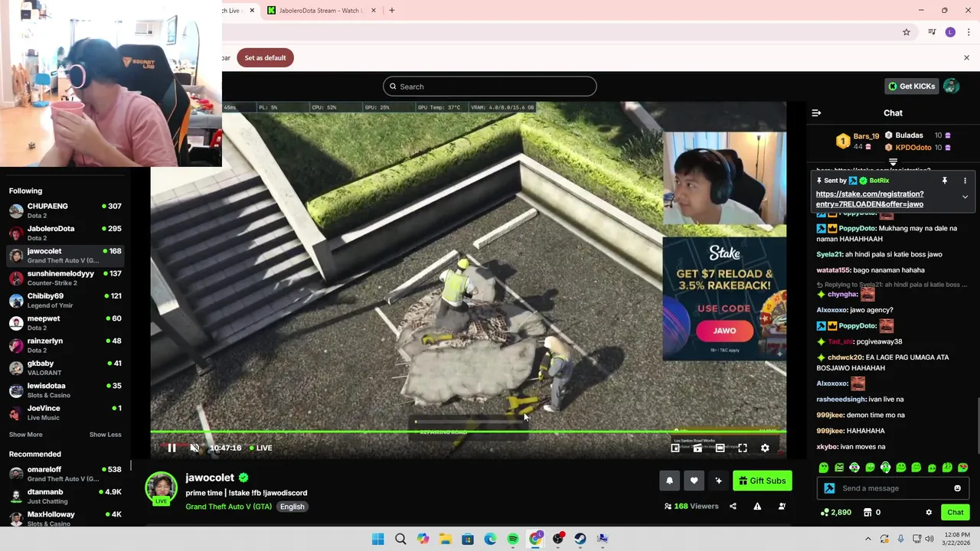The image size is (980, 551).
Task: Click the sparkle subscribe icon
Action: coord(718,481)
